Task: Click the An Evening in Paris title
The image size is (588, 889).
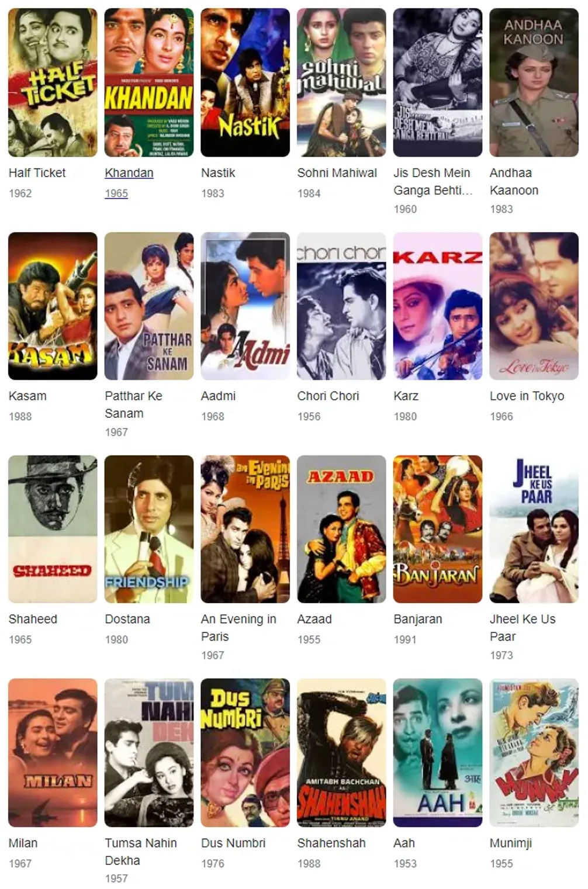Action: pyautogui.click(x=238, y=628)
